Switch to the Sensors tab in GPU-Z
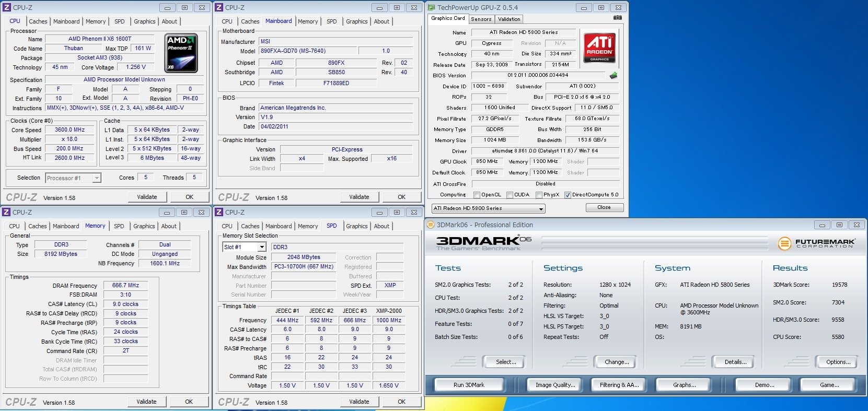868x411 pixels. tap(481, 19)
